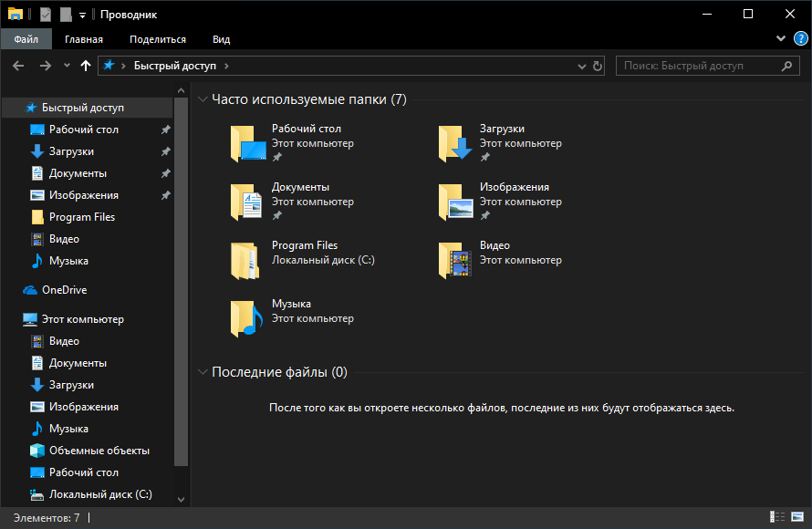Click the pin icon next to sidebar Изображения
This screenshot has width=812, height=529.
coord(166,195)
